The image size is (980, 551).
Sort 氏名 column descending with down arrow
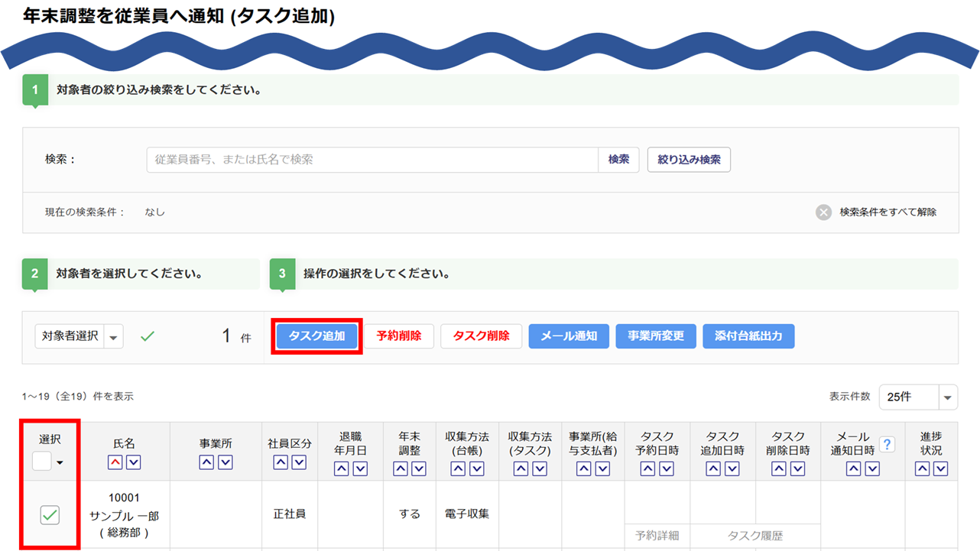coord(133,462)
